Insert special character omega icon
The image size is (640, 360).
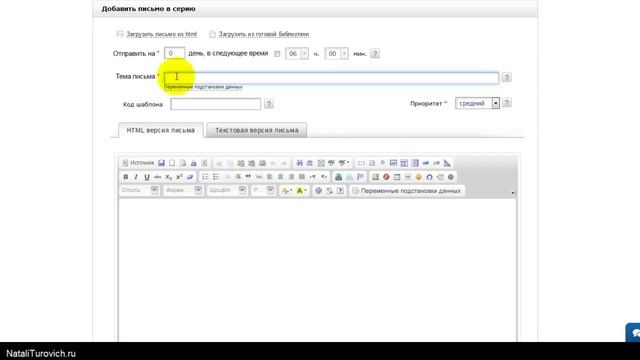429,177
